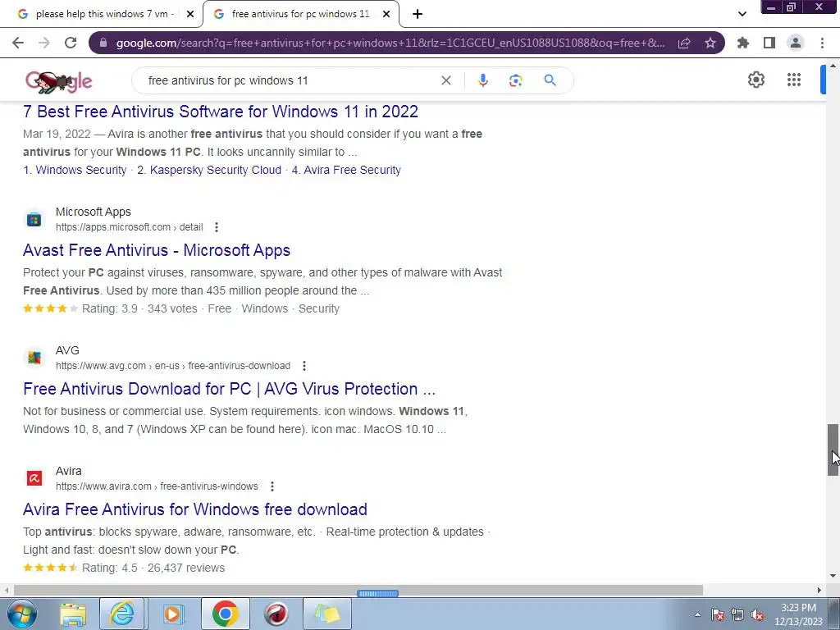
Task: Open '7 Best Free Antivirus Software' result
Action: point(220,112)
